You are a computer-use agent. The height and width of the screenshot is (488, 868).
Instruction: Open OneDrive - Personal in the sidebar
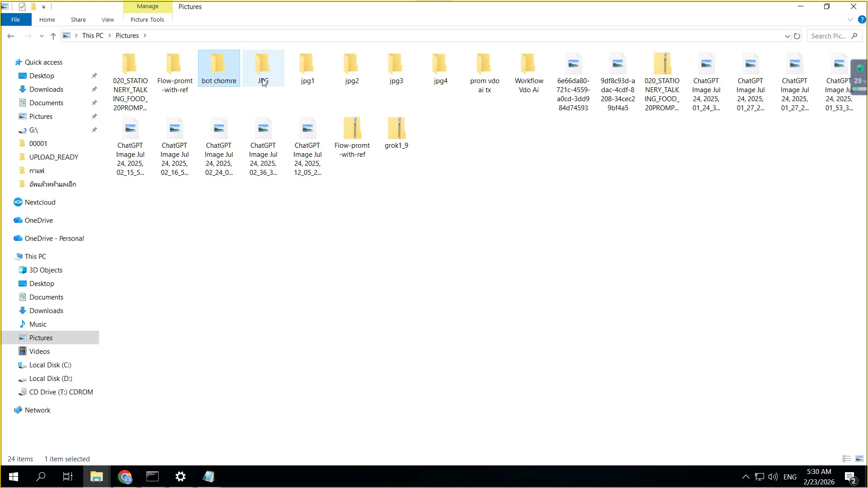[53, 238]
